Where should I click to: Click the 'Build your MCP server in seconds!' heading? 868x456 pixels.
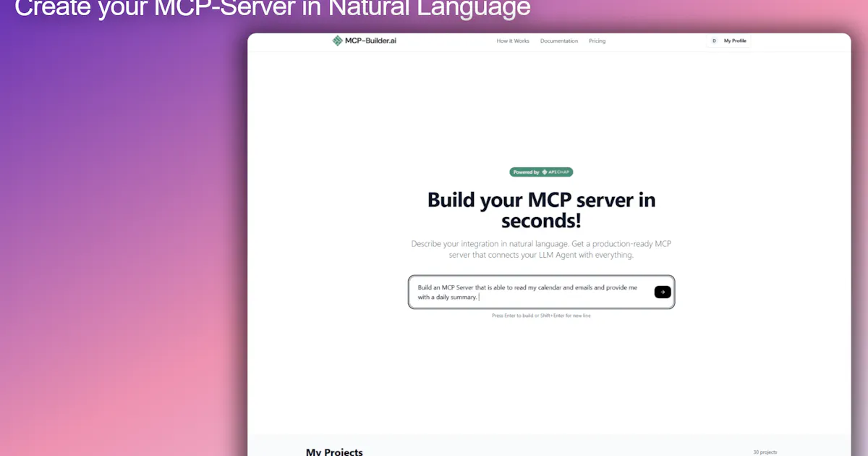click(541, 210)
